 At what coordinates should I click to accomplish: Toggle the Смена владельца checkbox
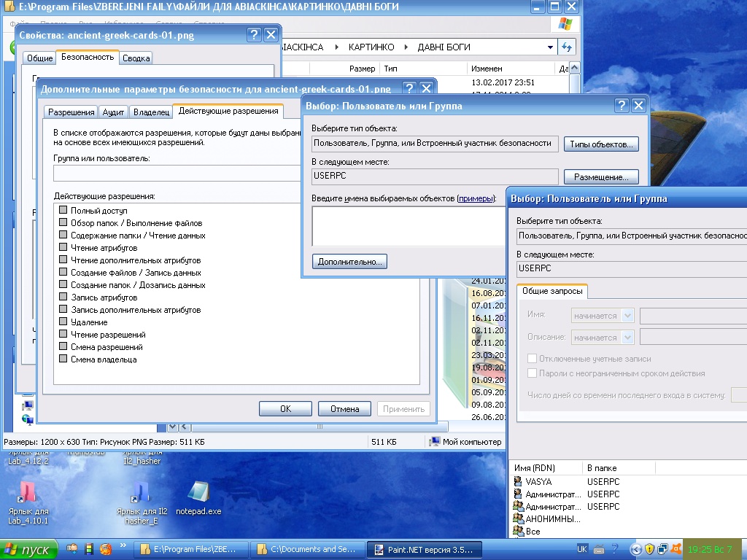[x=63, y=359]
